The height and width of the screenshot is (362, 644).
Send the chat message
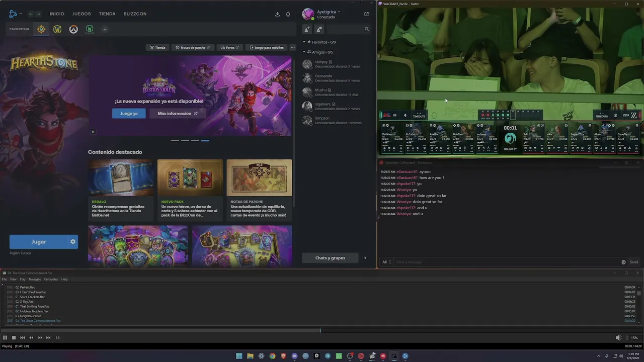(634, 262)
